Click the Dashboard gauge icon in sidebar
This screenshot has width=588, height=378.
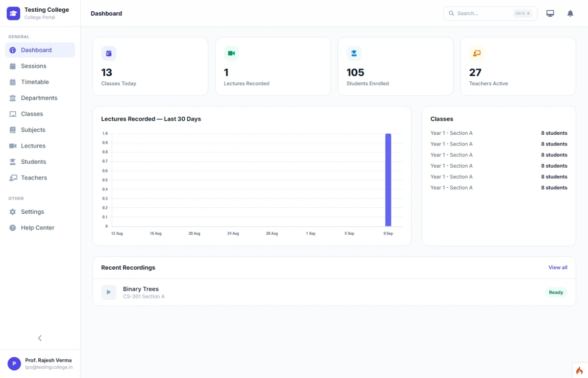13,50
